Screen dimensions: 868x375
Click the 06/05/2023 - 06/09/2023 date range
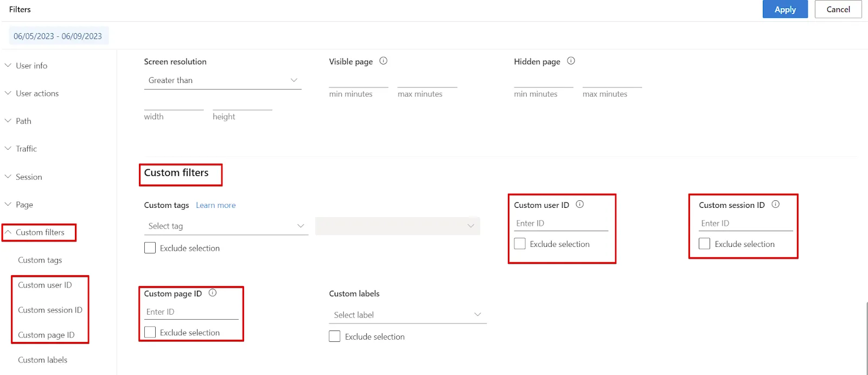click(58, 36)
